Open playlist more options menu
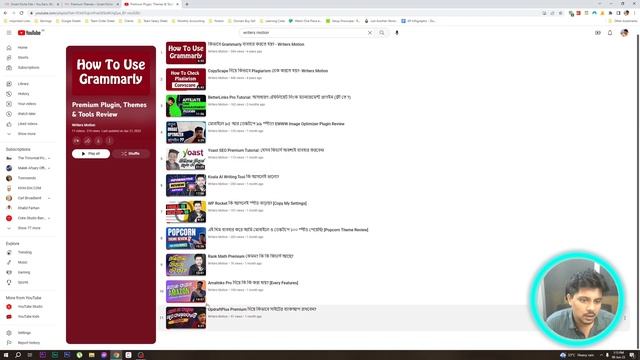This screenshot has width=640, height=360. coord(109,141)
